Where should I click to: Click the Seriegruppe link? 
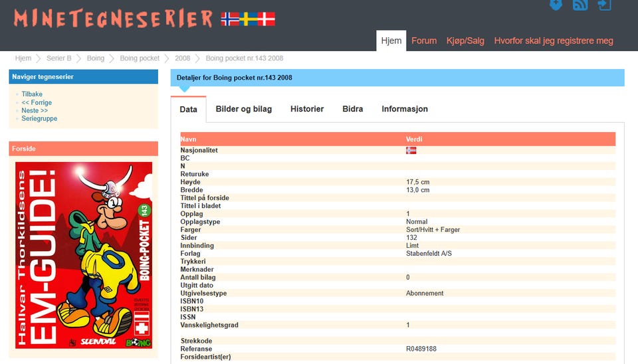[x=39, y=118]
